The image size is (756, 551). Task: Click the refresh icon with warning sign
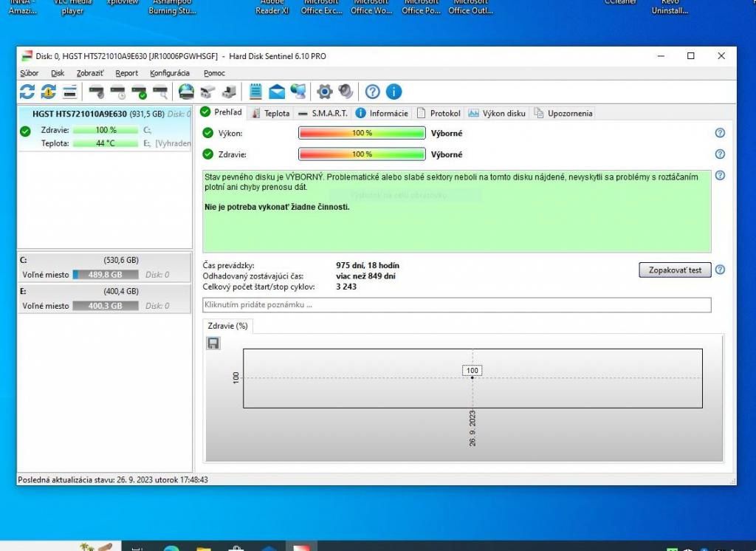tap(49, 92)
